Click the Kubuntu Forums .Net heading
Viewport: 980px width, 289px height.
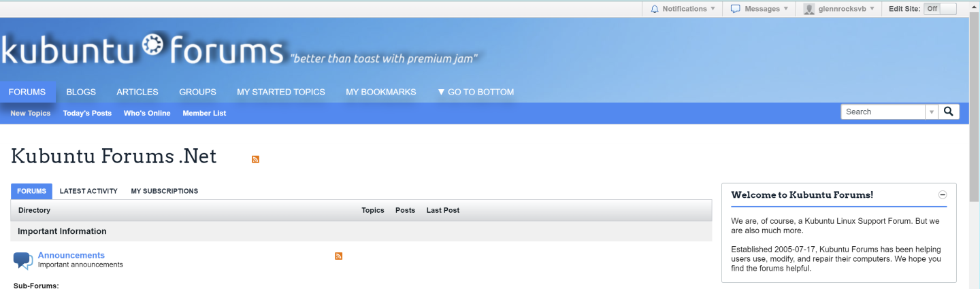pyautogui.click(x=114, y=156)
